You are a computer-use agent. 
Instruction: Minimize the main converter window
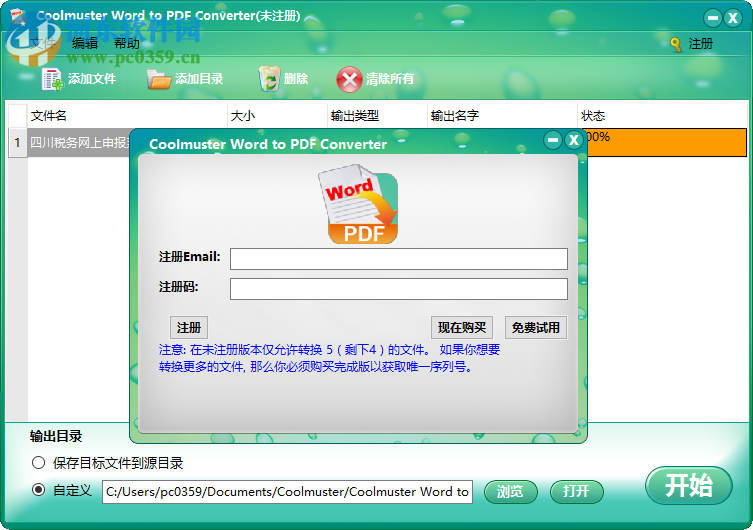[x=713, y=18]
